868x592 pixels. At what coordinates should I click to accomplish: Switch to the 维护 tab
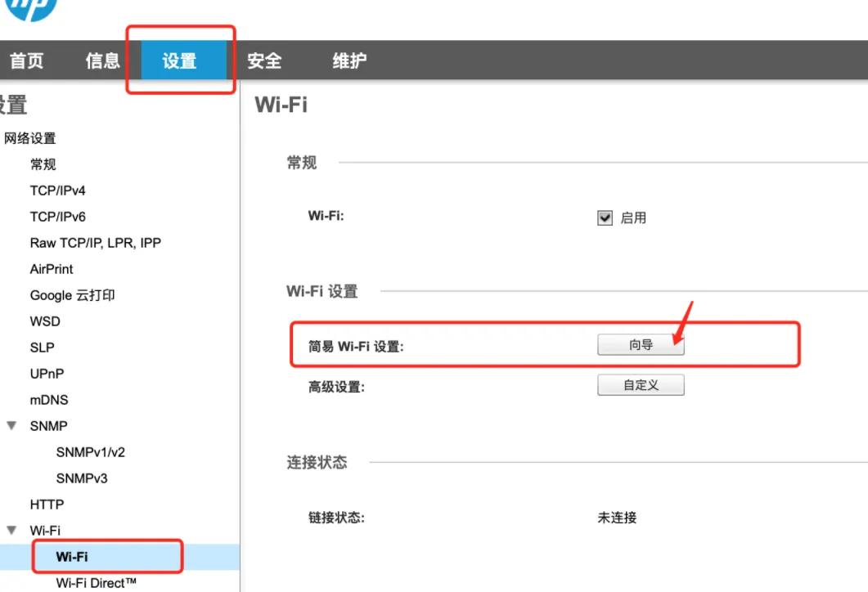pos(348,60)
